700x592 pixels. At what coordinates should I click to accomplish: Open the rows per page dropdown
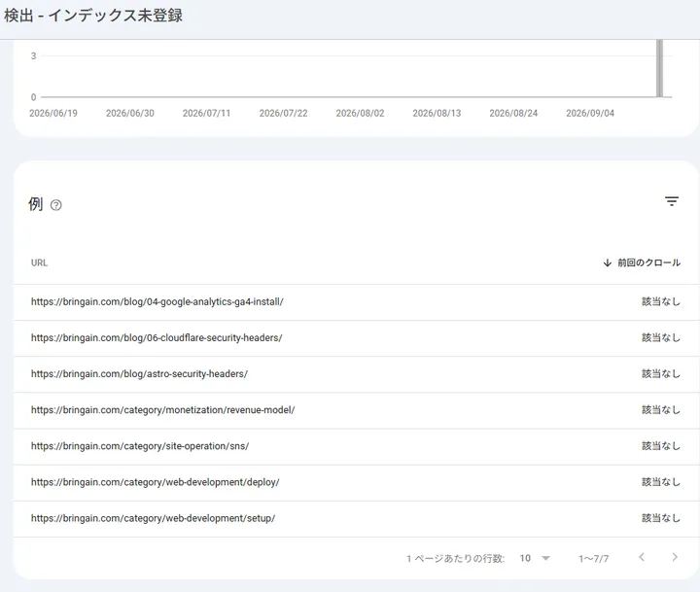pos(535,558)
